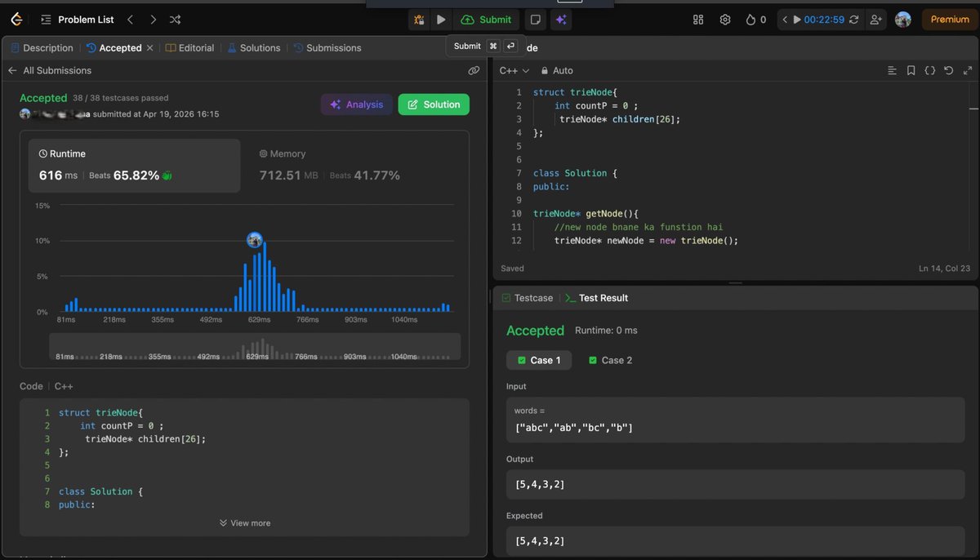Collapse the timer with the left chevron

pos(784,20)
